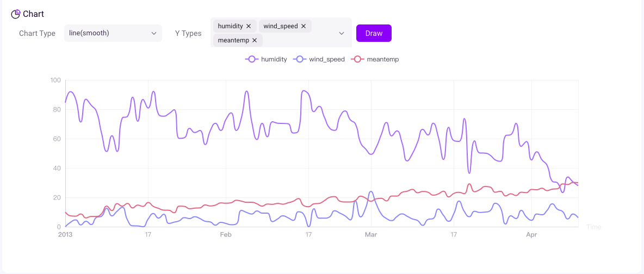
Task: Click the Feb label on the time axis
Action: pyautogui.click(x=226, y=235)
